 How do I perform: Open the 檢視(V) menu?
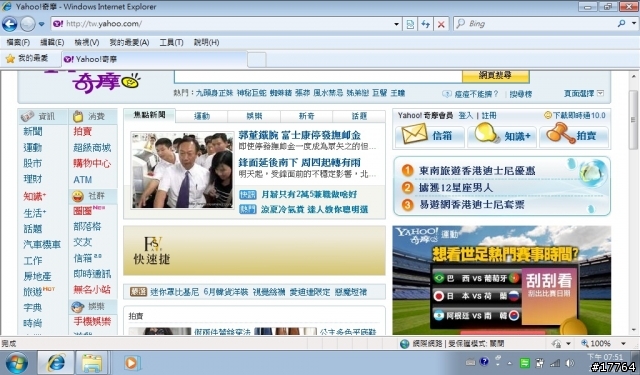(x=87, y=42)
